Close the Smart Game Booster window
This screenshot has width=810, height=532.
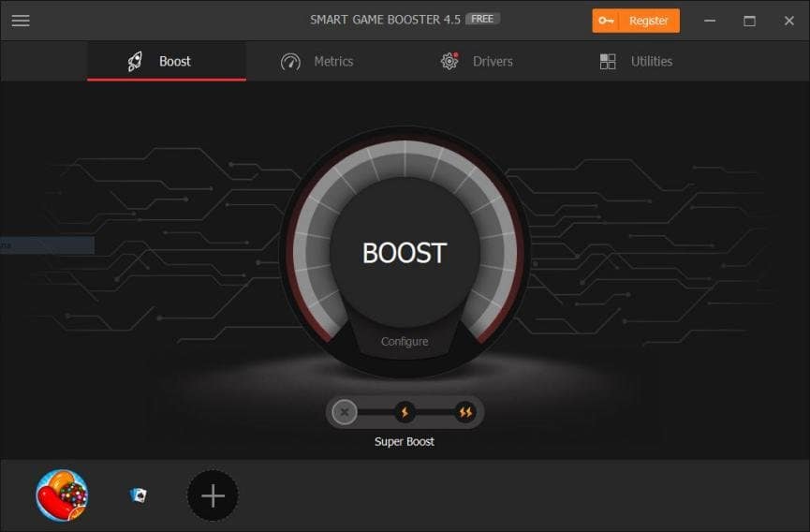788,21
